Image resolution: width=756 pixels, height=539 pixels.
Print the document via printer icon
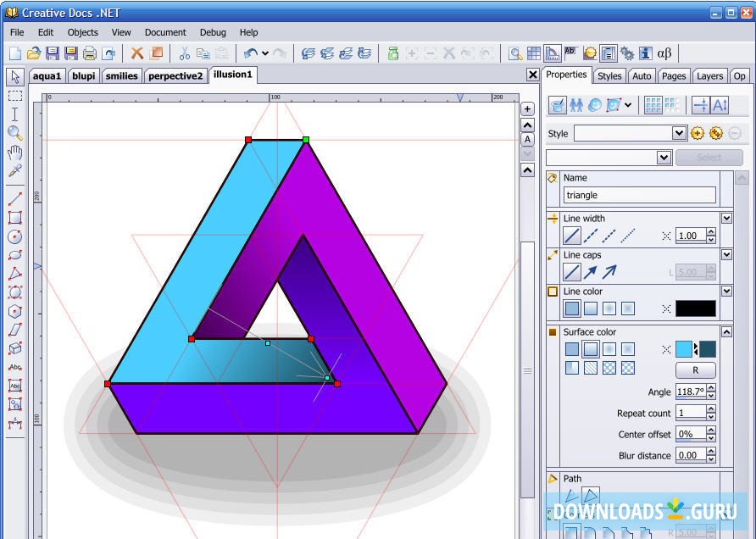click(x=90, y=53)
